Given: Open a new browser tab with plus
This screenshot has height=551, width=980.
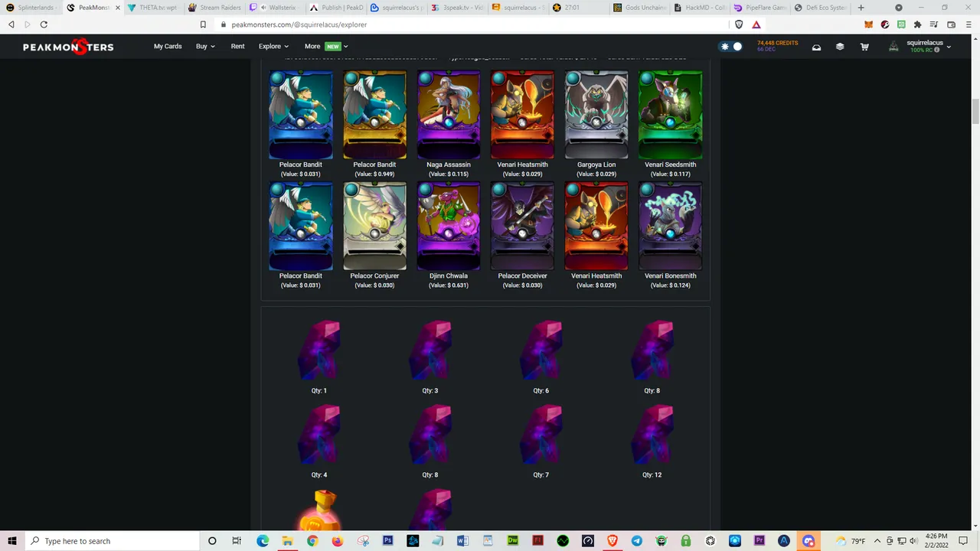Looking at the screenshot, I should click(861, 8).
